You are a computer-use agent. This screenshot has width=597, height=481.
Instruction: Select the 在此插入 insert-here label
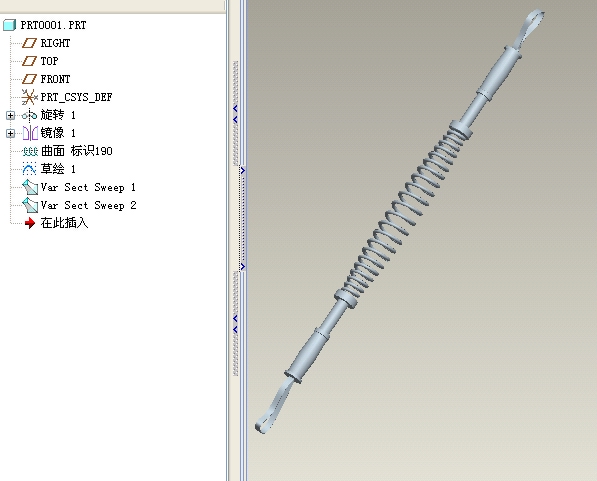64,223
